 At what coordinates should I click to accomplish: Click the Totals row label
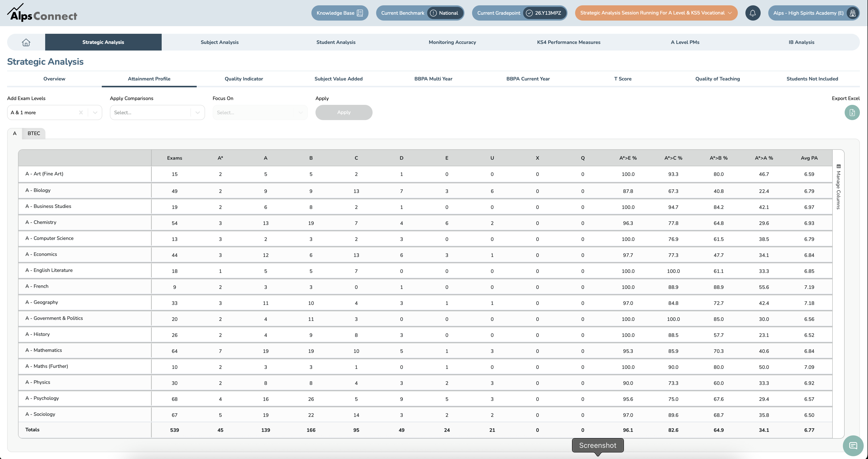click(32, 430)
